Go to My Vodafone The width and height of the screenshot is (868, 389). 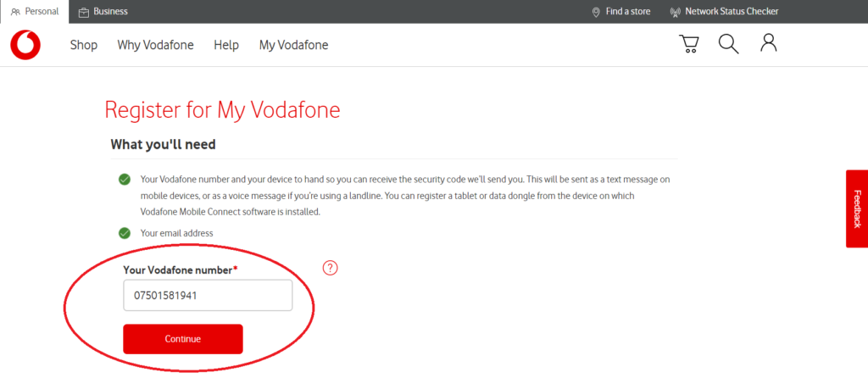pos(293,45)
